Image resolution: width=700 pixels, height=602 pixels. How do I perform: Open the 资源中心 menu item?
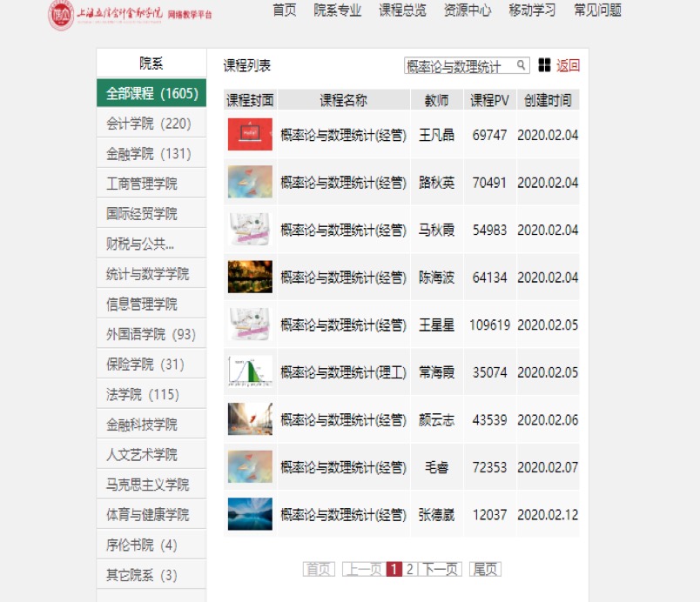coord(468,10)
